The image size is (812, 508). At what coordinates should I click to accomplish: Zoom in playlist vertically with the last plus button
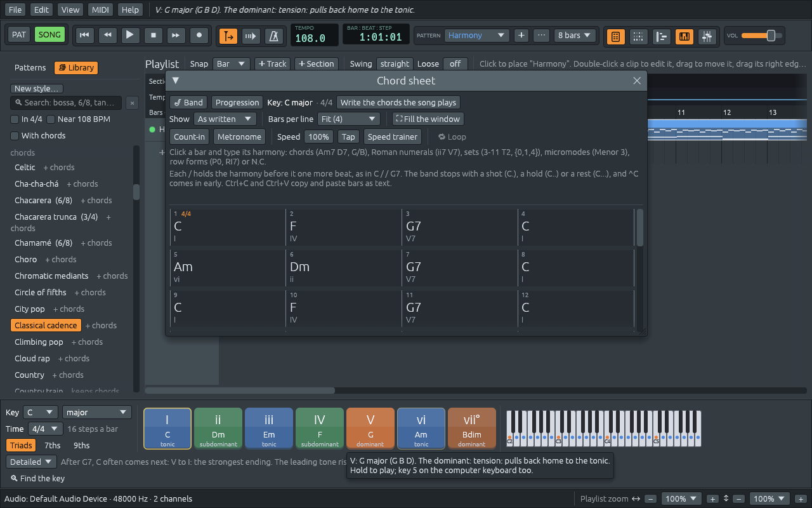point(801,499)
